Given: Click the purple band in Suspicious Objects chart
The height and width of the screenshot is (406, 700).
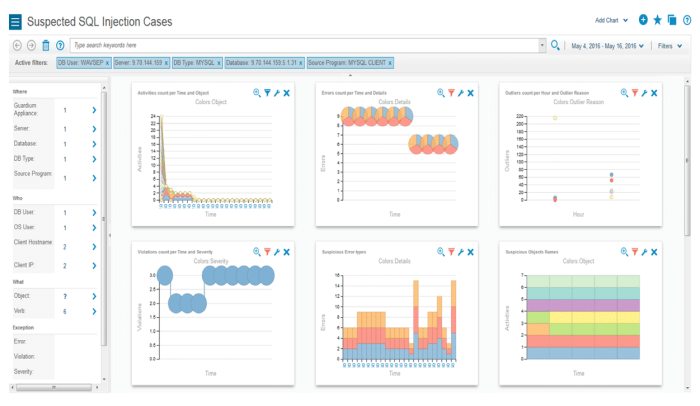Looking at the screenshot, I should pyautogui.click(x=582, y=303).
